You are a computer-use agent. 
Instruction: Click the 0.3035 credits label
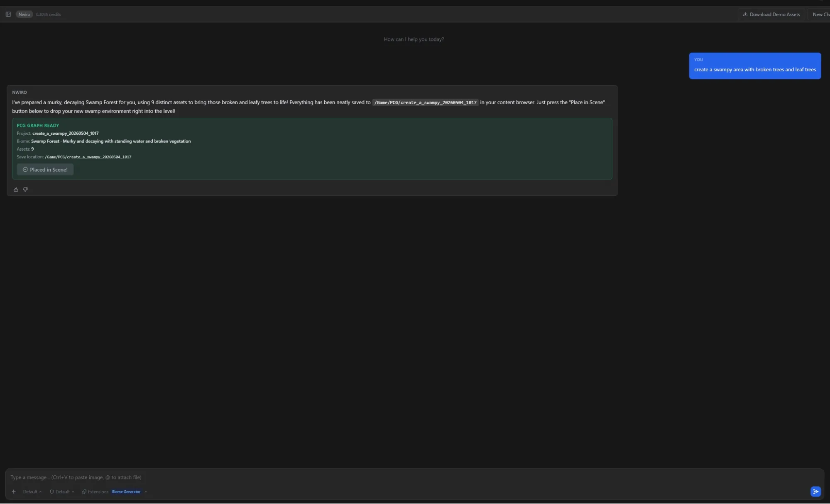49,14
